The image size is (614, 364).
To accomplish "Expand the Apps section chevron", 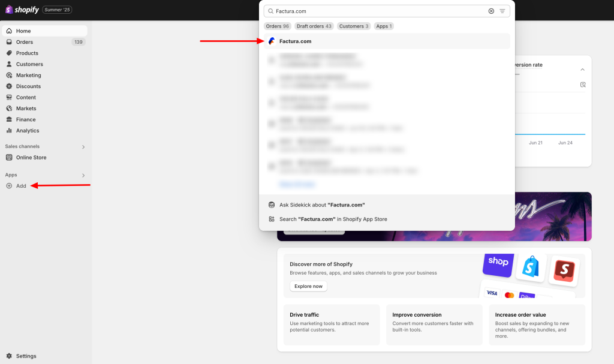I will coord(83,176).
